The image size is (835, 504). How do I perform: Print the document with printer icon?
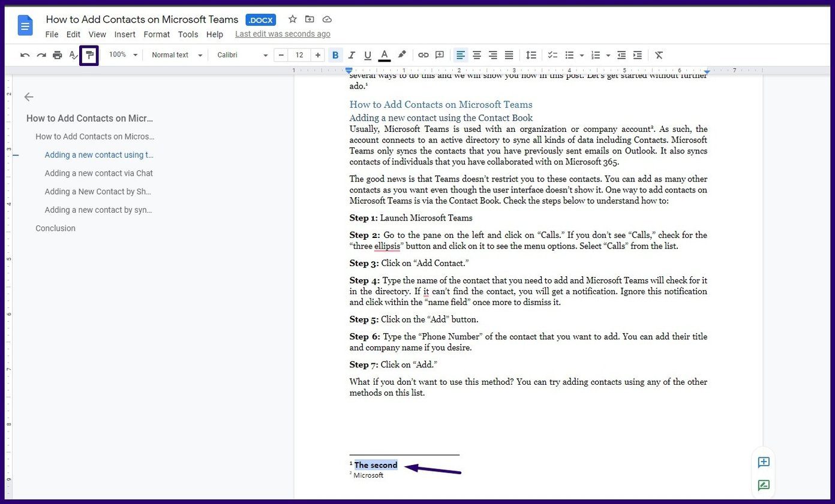coord(58,55)
